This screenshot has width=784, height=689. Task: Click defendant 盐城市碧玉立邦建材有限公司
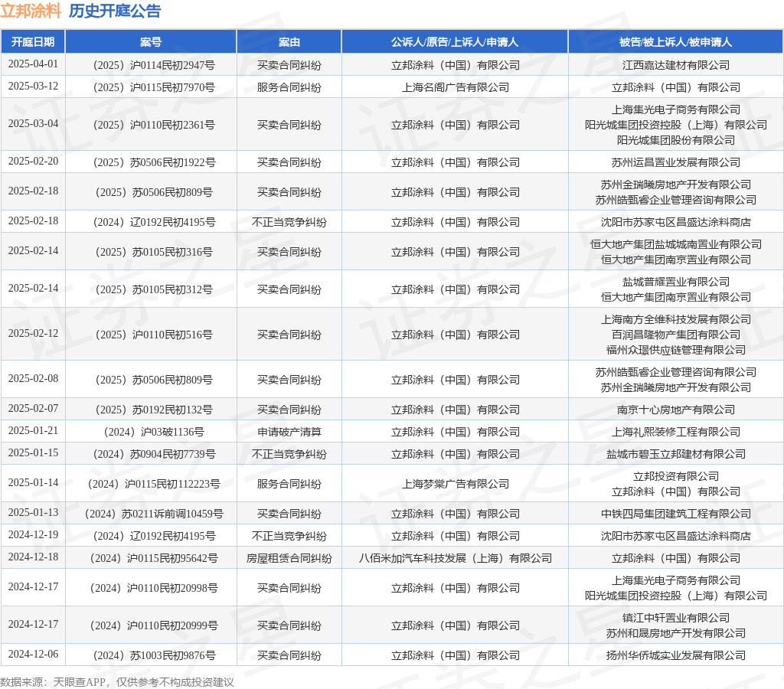(x=675, y=454)
